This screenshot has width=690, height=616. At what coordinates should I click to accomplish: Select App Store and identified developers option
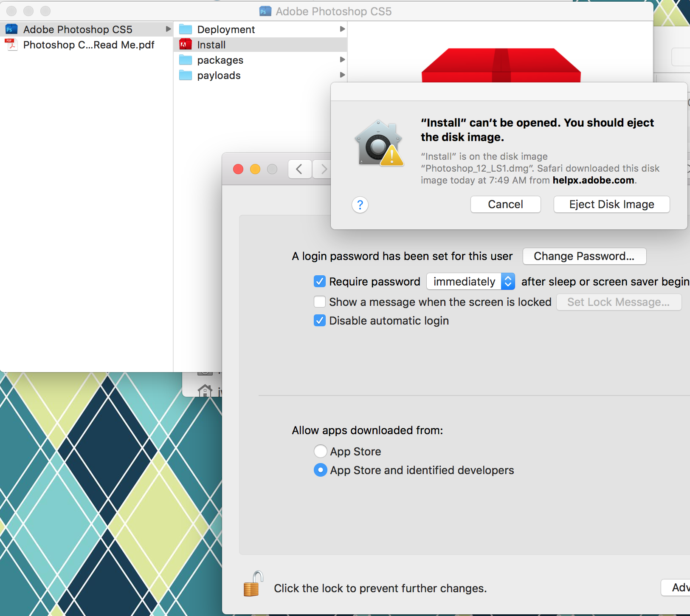pos(320,470)
